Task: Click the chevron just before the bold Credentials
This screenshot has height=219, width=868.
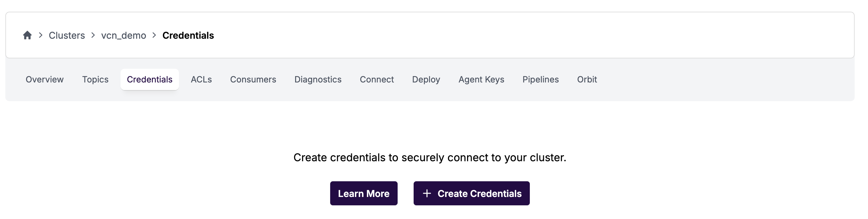Action: point(154,35)
